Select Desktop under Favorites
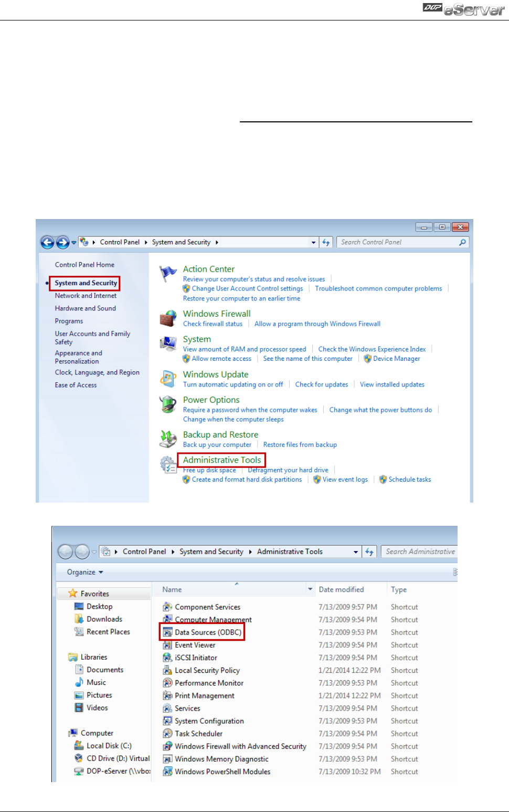 point(100,607)
